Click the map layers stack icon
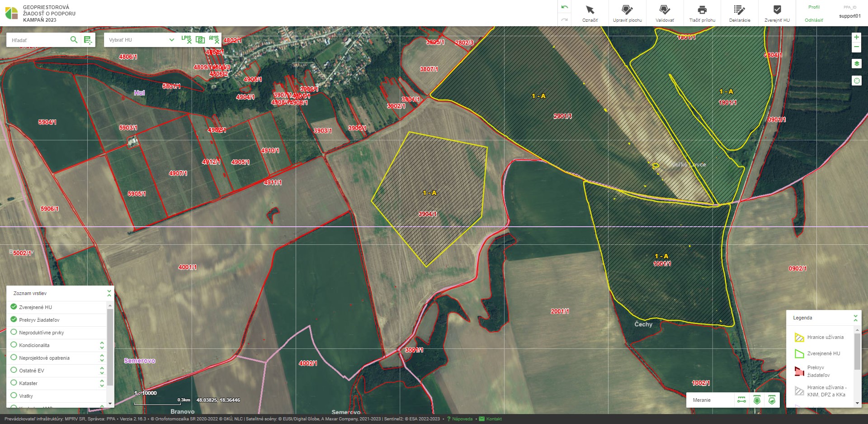 tap(856, 64)
